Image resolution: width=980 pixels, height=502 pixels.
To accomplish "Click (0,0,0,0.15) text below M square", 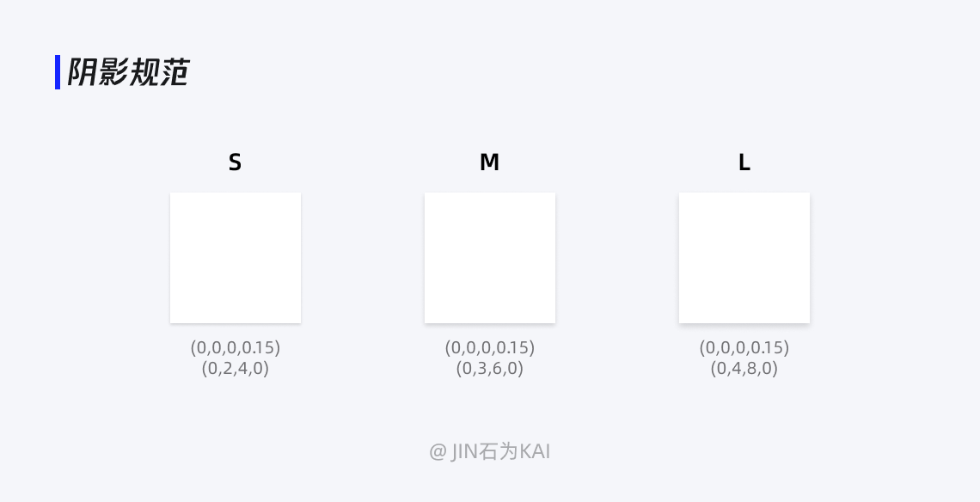I will pyautogui.click(x=489, y=347).
